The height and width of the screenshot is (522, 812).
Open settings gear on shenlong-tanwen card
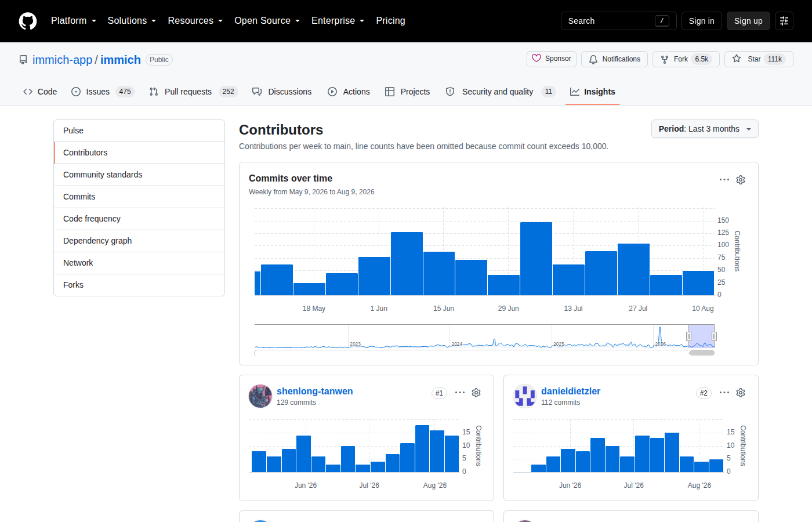476,393
